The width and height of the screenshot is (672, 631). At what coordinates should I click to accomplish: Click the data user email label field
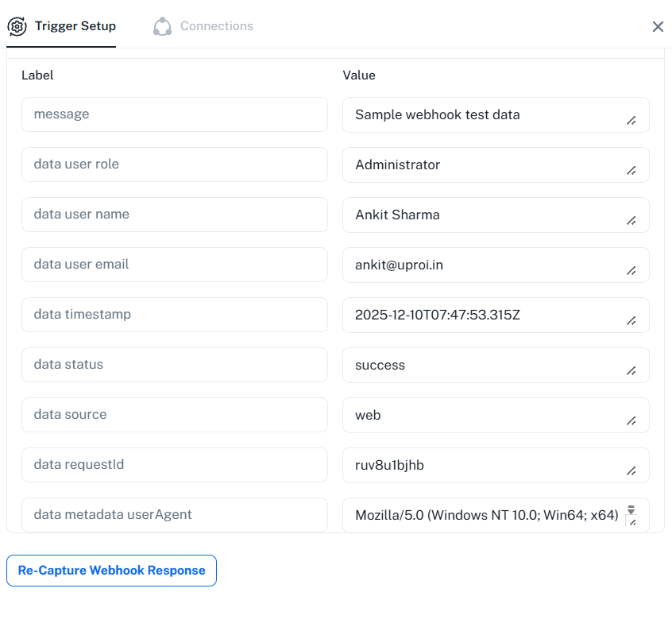[174, 265]
